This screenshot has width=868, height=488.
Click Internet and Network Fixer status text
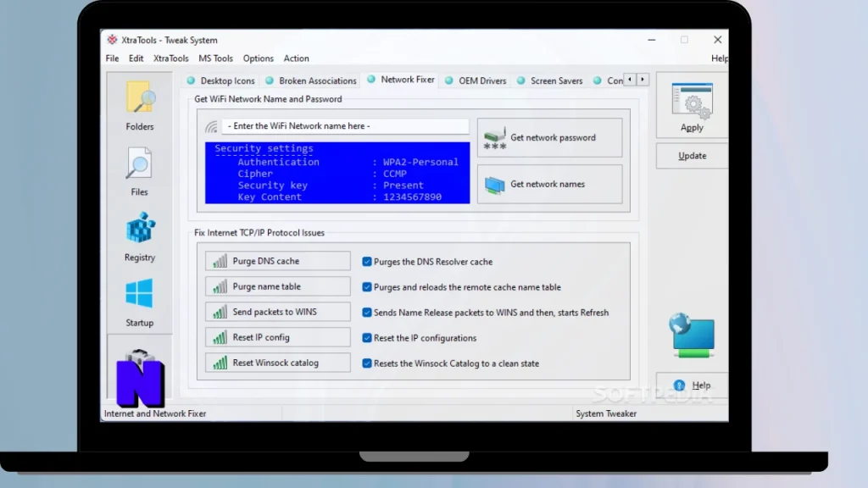pyautogui.click(x=155, y=413)
